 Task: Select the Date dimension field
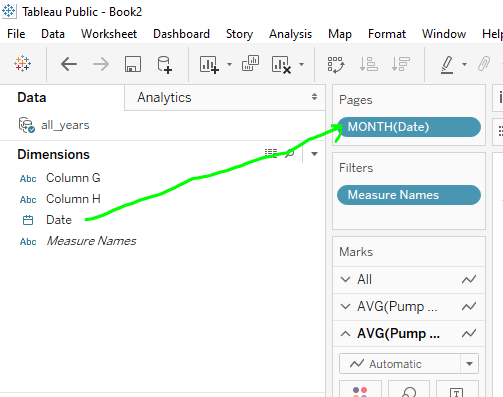pos(59,220)
